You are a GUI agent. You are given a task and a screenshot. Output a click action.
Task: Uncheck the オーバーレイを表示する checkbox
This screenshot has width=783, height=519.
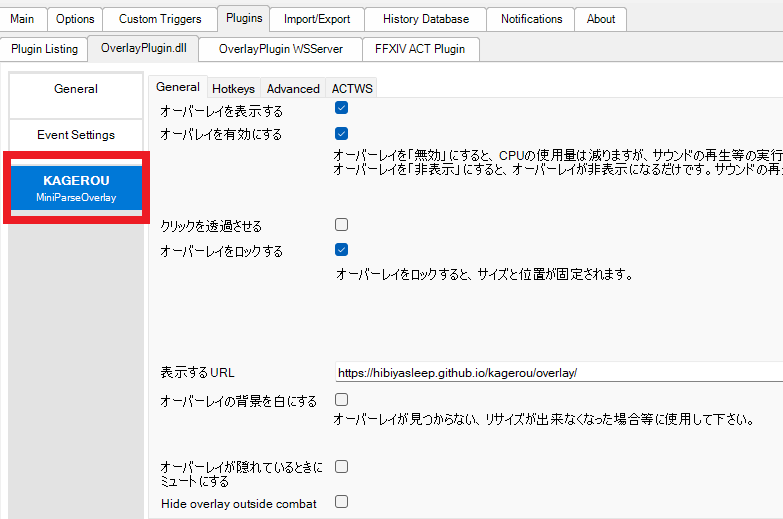pyautogui.click(x=341, y=108)
